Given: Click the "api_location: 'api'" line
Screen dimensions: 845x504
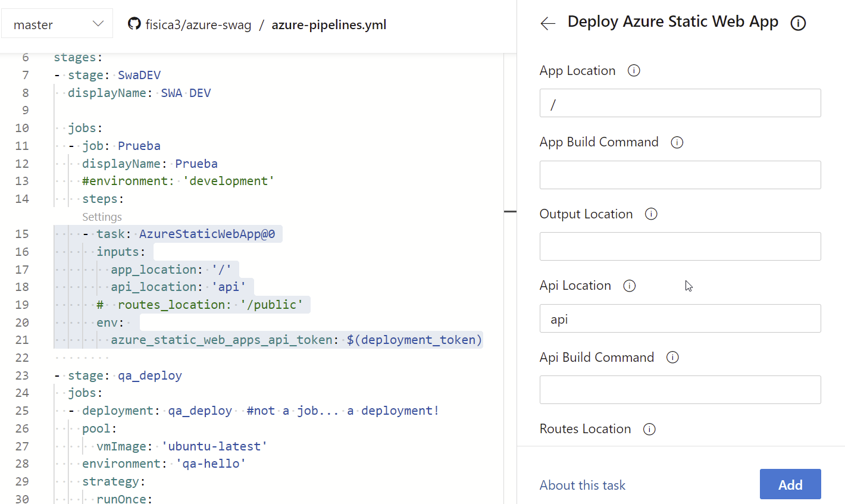Looking at the screenshot, I should coord(178,287).
